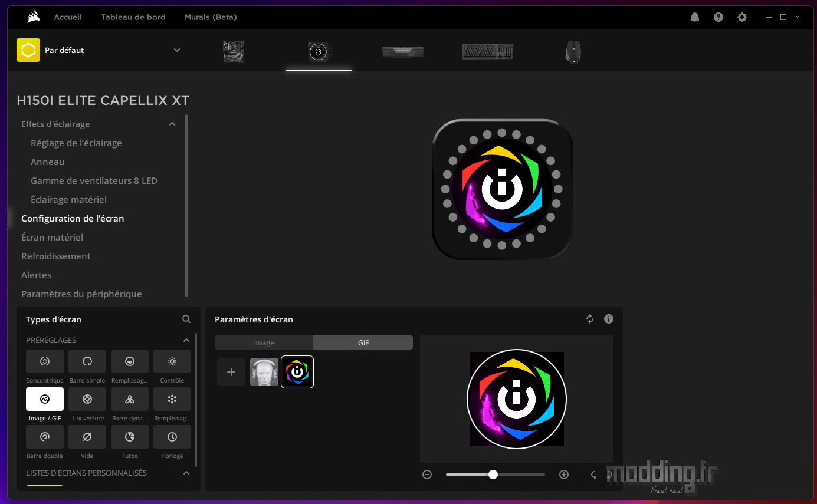
Task: Open the Anneau lighting entry
Action: pos(48,162)
